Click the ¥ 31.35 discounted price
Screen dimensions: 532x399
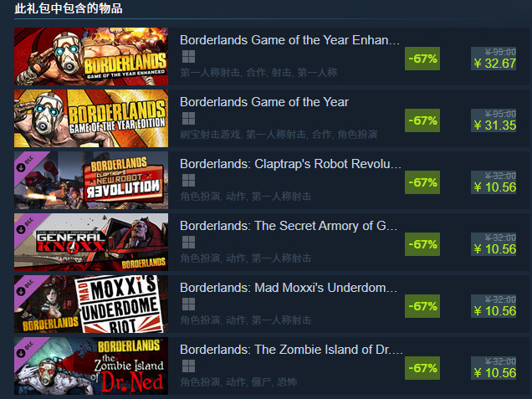tap(494, 125)
